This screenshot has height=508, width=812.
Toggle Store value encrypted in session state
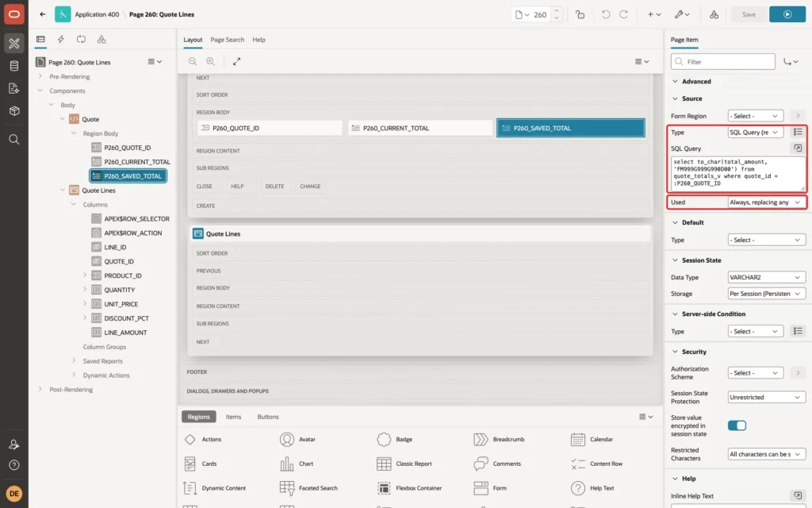(x=737, y=425)
